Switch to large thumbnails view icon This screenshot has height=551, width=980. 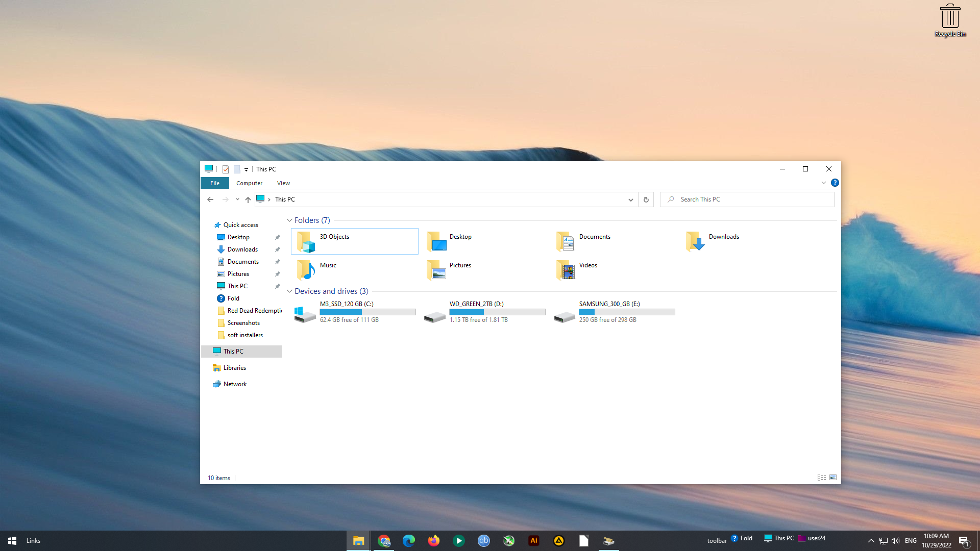[833, 478]
